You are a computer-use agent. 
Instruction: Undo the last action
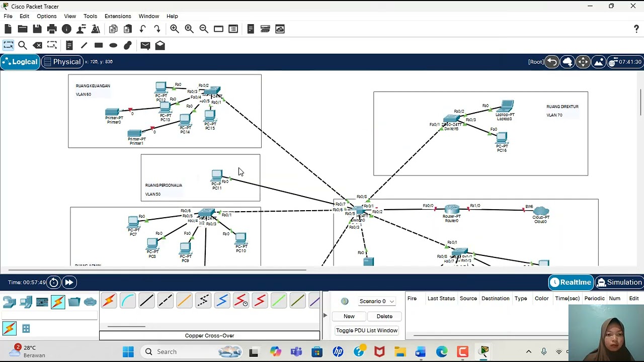[x=142, y=29]
